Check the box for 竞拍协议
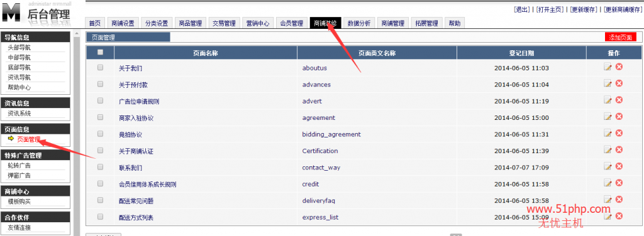 coord(100,134)
